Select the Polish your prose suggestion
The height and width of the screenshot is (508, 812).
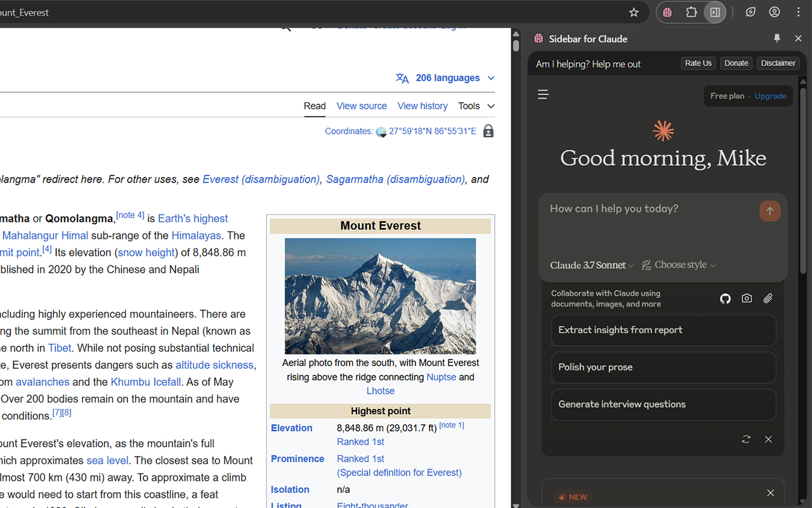[x=663, y=368]
